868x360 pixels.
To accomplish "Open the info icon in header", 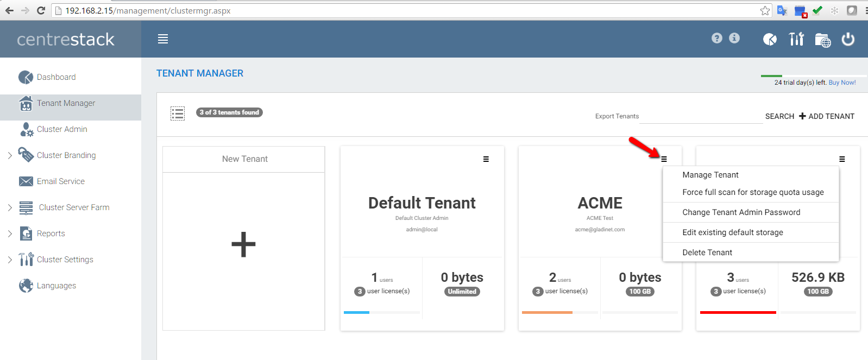I will (x=734, y=38).
